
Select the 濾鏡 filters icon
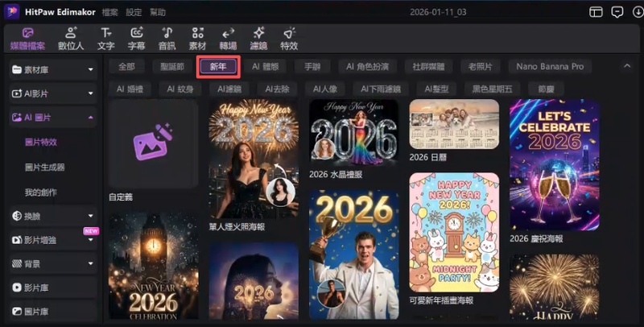click(258, 37)
